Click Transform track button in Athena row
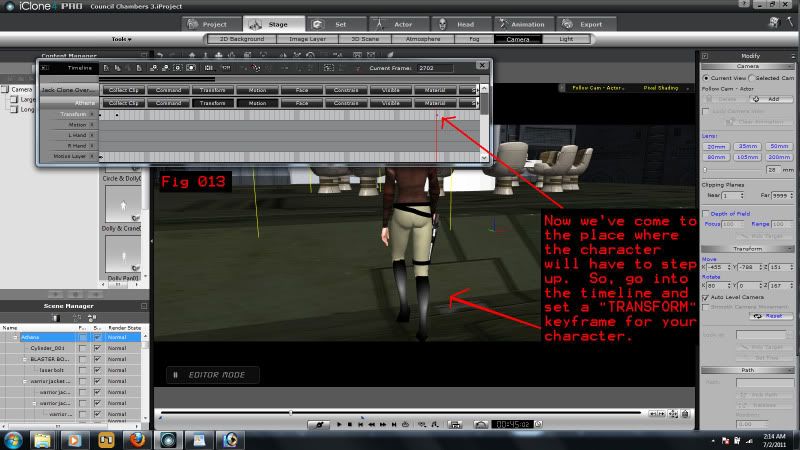800x450 pixels. pos(212,103)
